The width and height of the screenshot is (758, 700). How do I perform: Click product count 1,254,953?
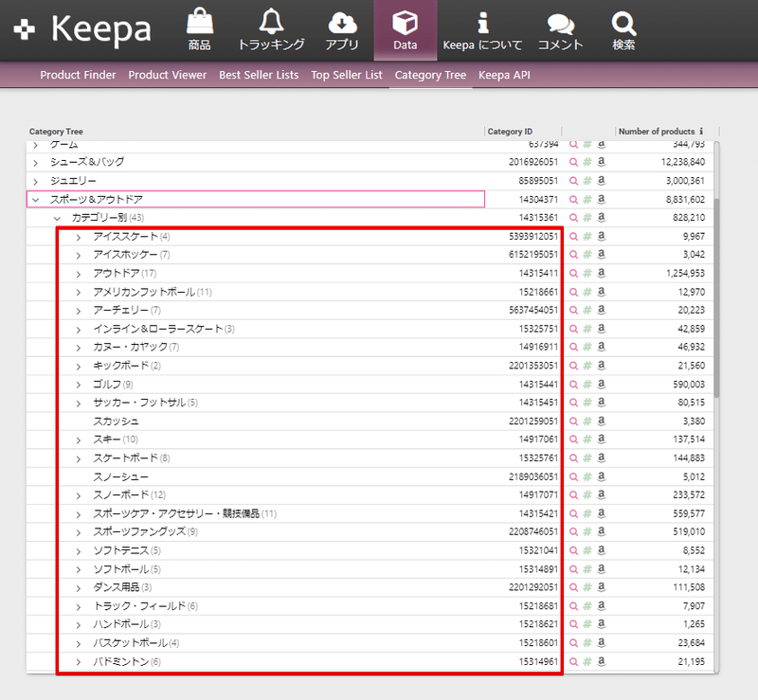tap(685, 273)
